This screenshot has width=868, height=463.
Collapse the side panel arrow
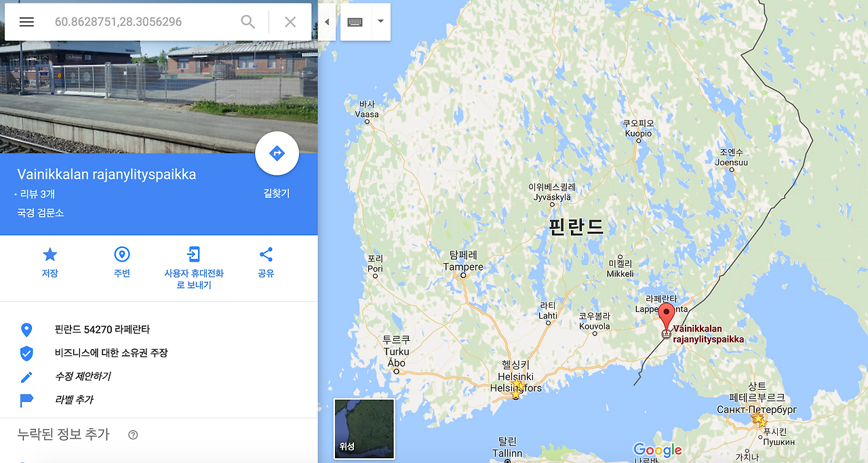tap(327, 22)
